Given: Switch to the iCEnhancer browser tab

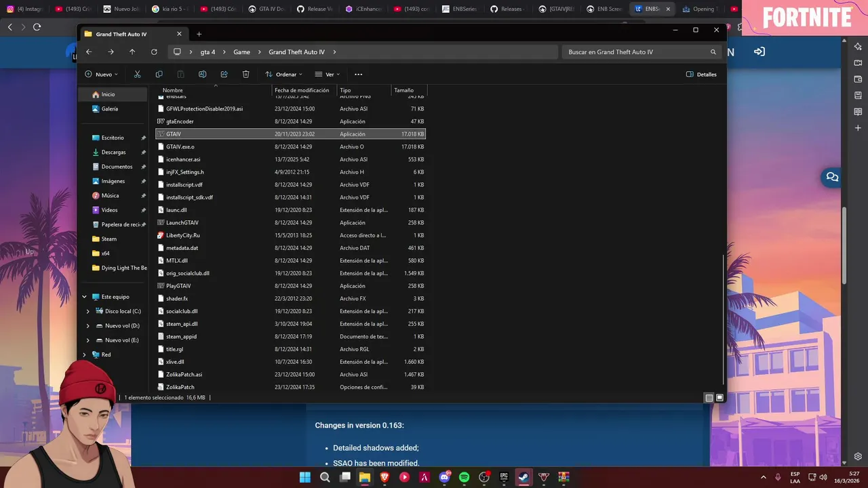Looking at the screenshot, I should (363, 9).
